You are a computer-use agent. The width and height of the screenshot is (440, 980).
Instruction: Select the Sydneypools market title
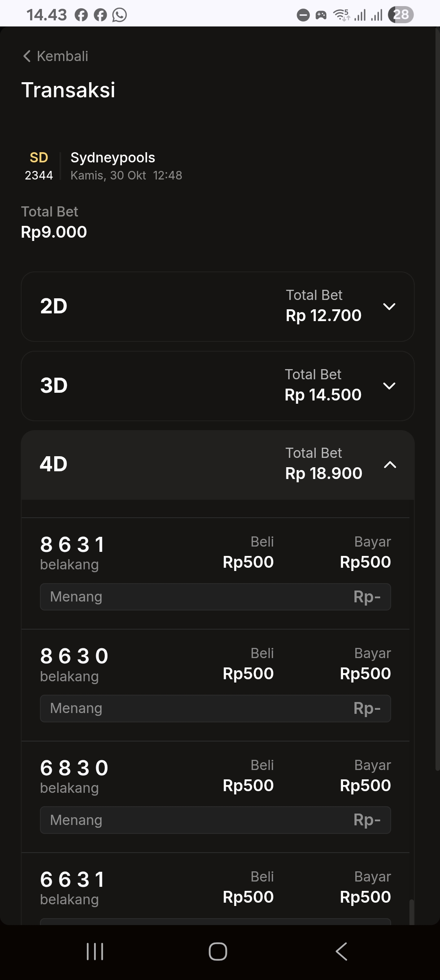(113, 157)
